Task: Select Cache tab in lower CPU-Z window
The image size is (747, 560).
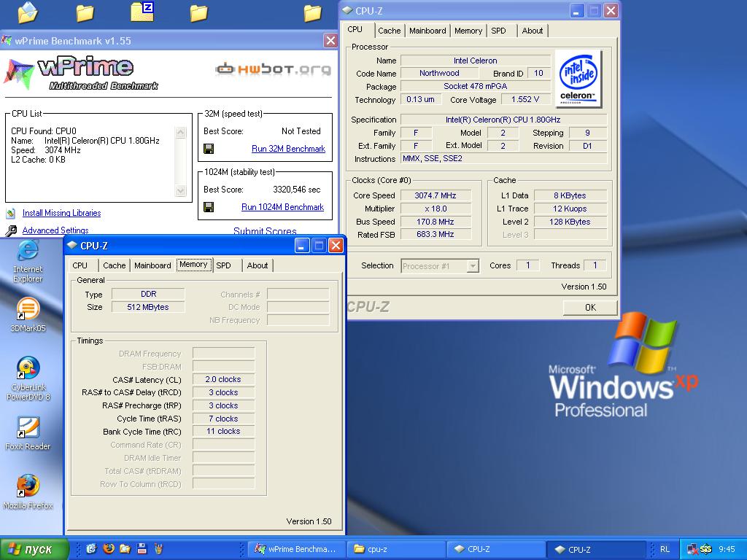Action: pos(115,265)
